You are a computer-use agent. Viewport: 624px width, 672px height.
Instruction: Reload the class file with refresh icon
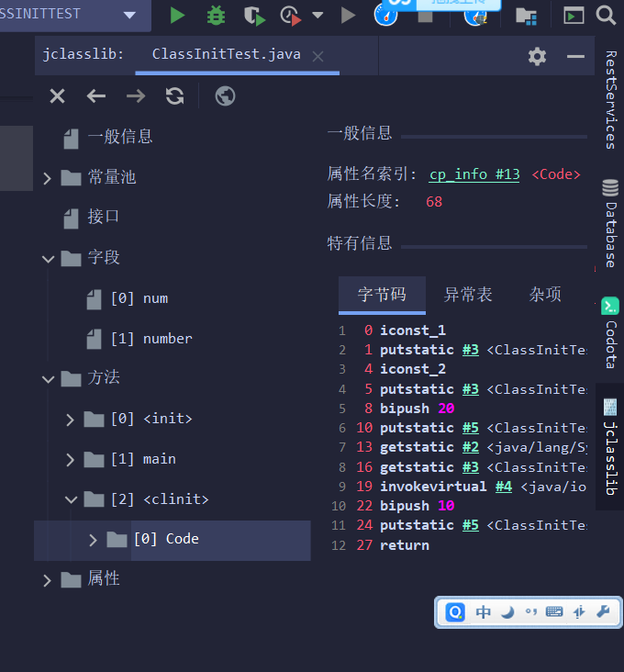coord(174,96)
